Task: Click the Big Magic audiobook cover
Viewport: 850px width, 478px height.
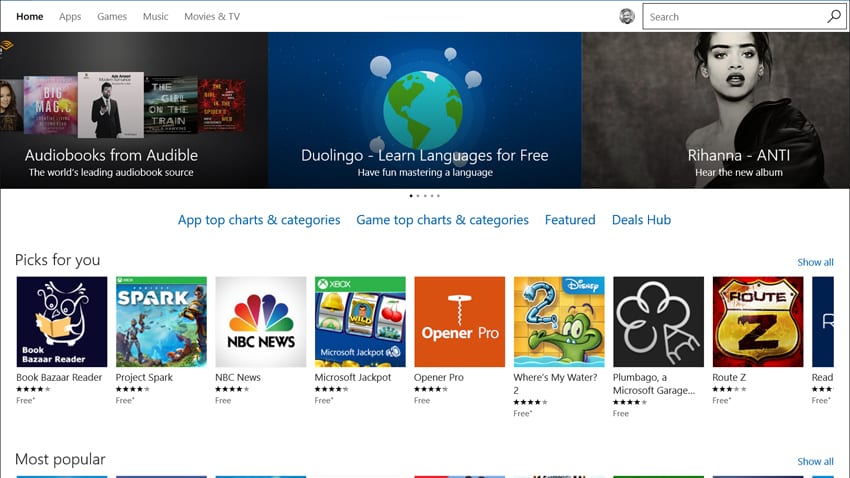Action: click(51, 105)
